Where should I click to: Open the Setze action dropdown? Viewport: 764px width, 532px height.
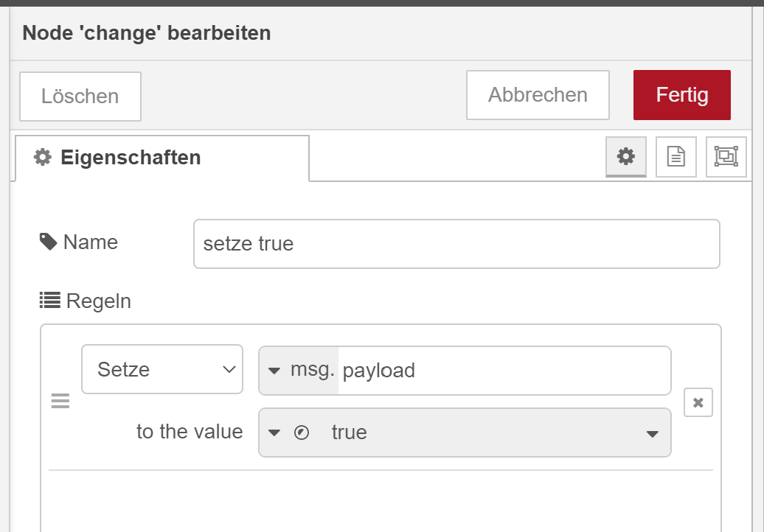click(x=162, y=369)
